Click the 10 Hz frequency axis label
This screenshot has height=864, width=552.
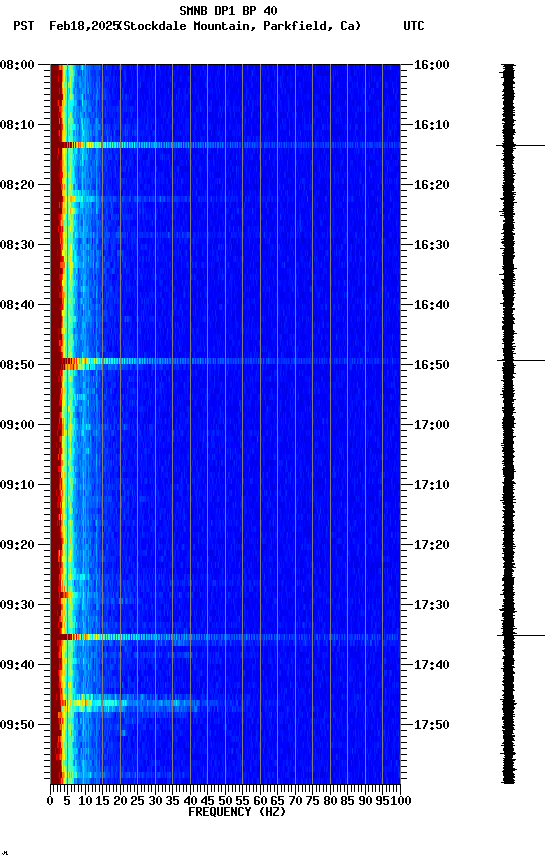pos(85,801)
